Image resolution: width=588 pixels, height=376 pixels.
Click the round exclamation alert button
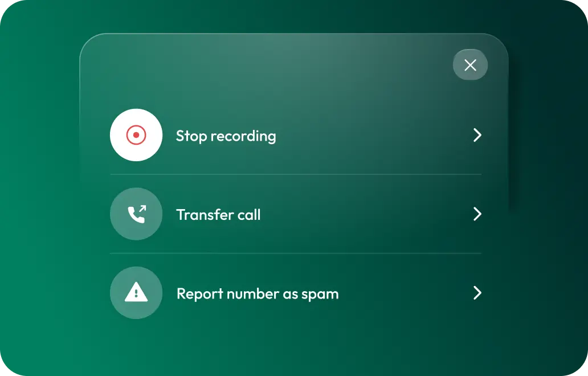coord(136,293)
